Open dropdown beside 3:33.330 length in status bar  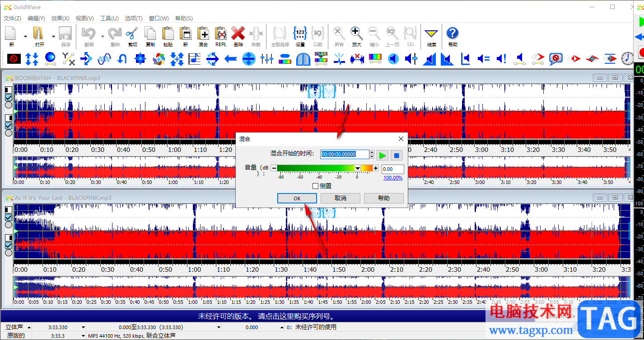pyautogui.click(x=83, y=327)
